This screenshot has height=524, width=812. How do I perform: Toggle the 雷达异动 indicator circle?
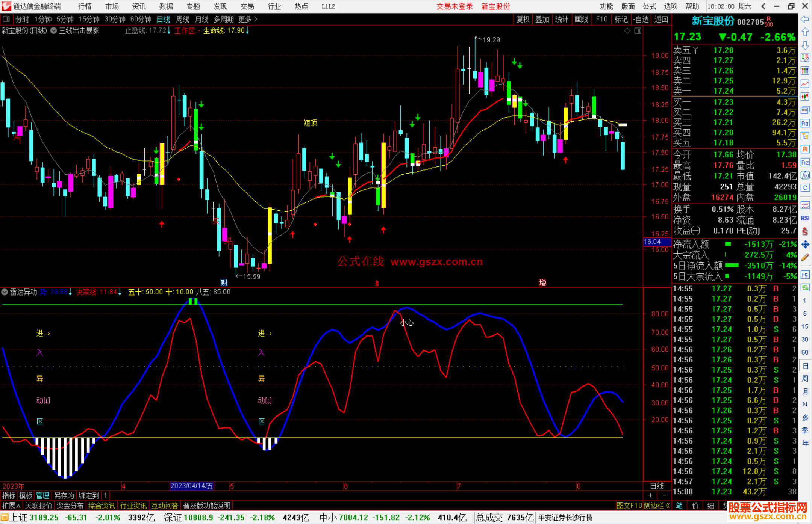[5, 292]
